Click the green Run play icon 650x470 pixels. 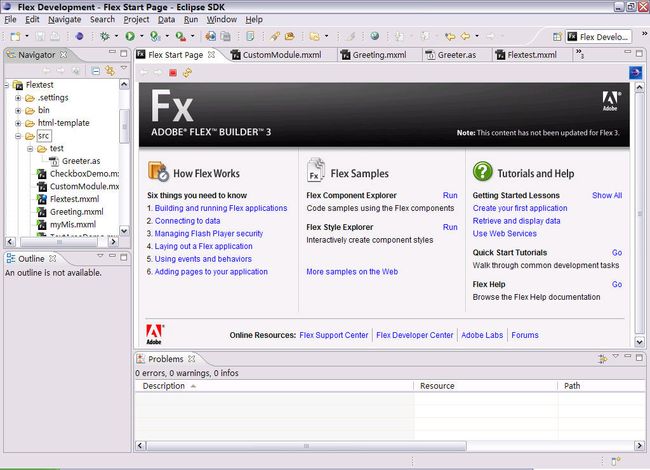[130, 36]
